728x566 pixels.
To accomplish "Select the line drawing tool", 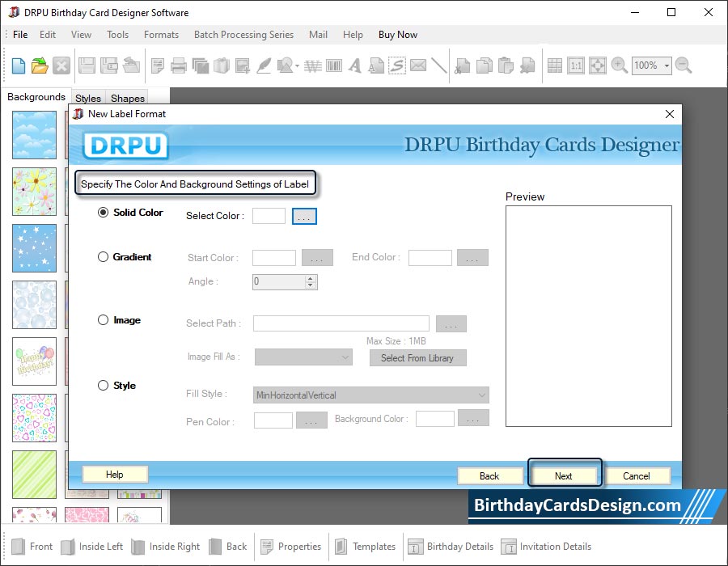I will click(x=438, y=65).
